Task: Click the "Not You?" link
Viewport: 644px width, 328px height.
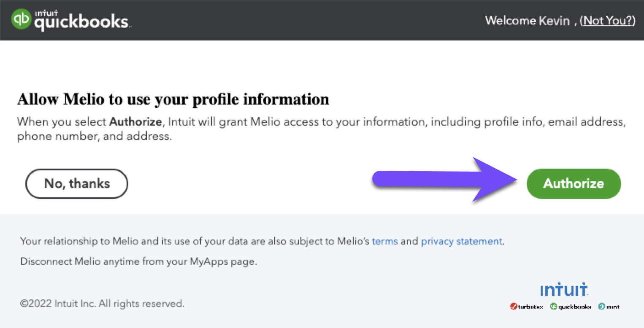Action: (607, 20)
